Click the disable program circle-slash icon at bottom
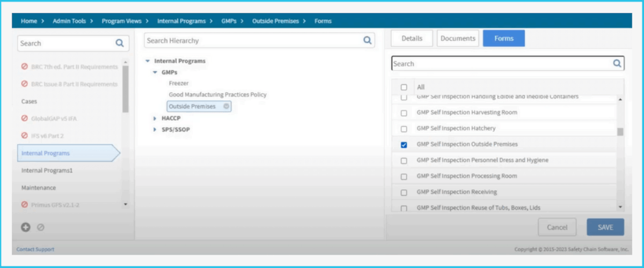The height and width of the screenshot is (268, 644). pyautogui.click(x=40, y=227)
